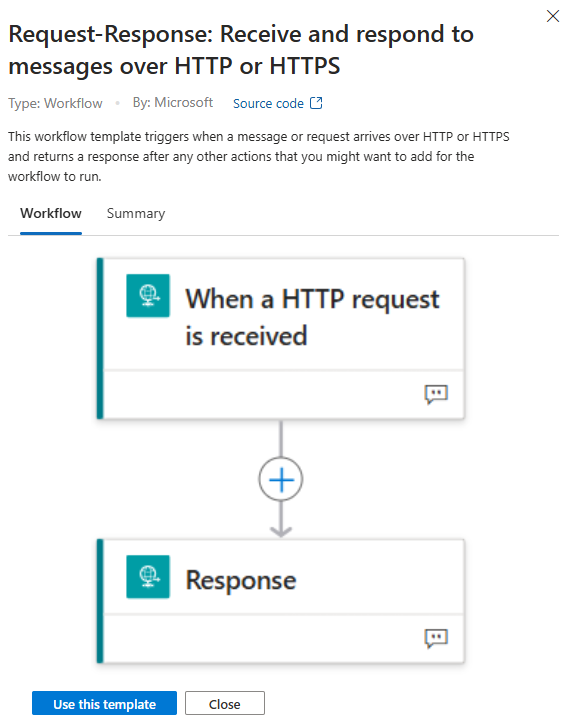
Task: Click the Use this template button
Action: (104, 703)
